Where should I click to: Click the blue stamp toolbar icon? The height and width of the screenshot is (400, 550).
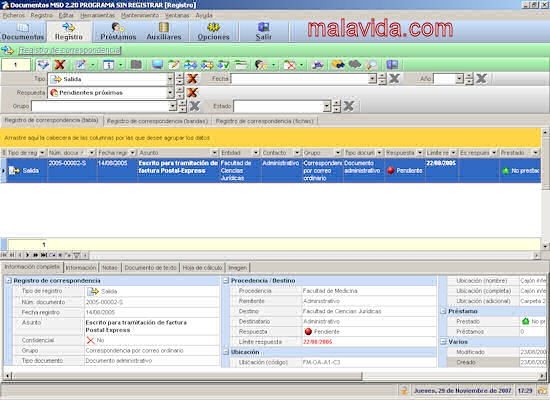point(317,65)
